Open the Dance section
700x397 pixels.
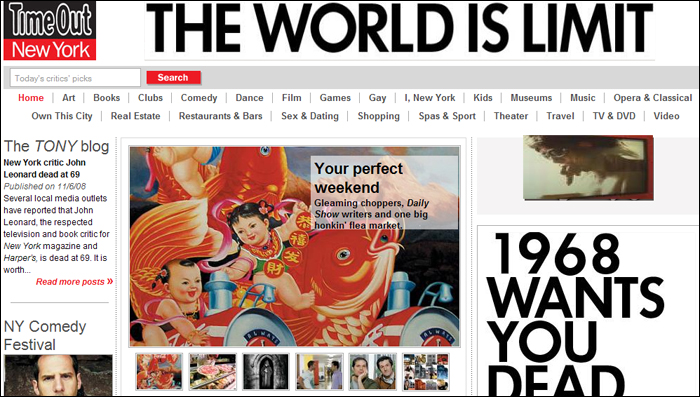click(x=249, y=98)
